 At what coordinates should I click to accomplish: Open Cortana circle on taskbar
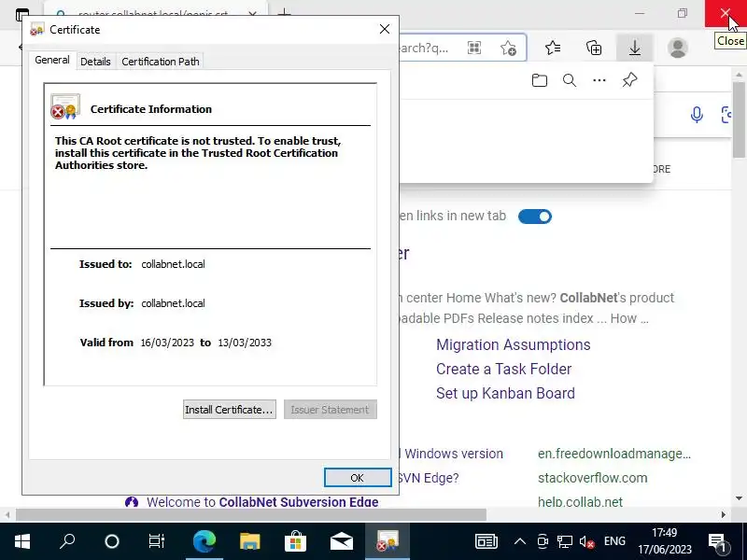tap(112, 541)
